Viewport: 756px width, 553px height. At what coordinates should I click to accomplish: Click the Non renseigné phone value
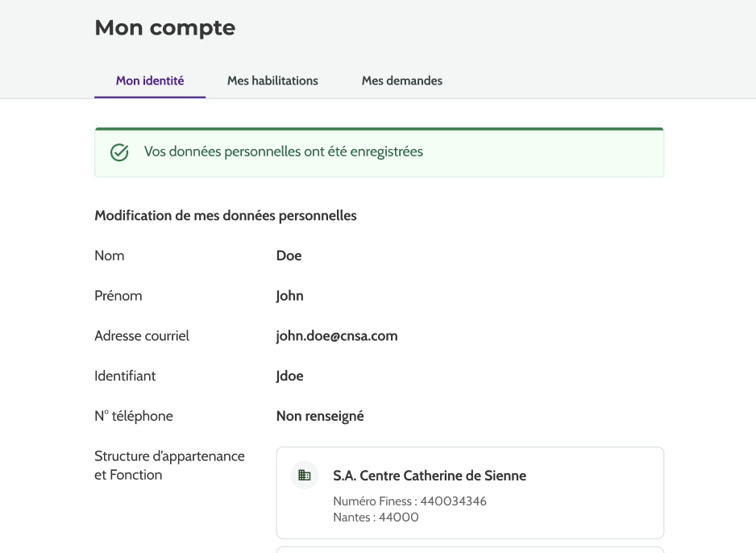(320, 416)
